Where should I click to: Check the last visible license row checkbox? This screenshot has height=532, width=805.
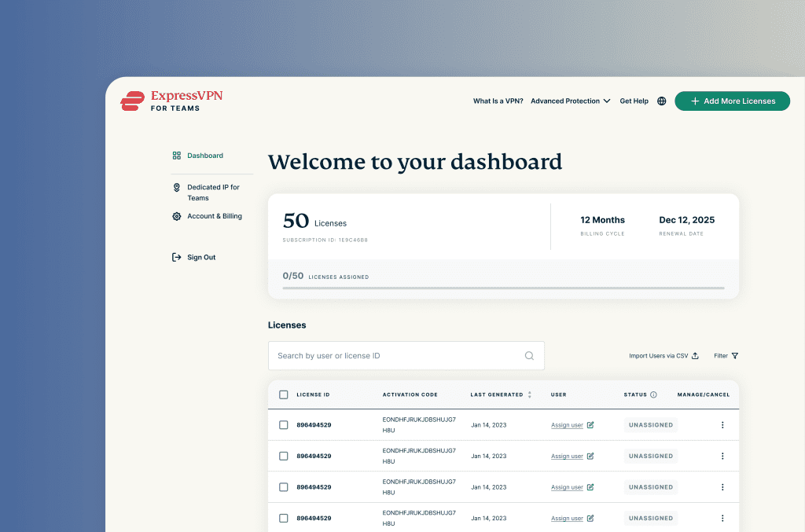284,518
